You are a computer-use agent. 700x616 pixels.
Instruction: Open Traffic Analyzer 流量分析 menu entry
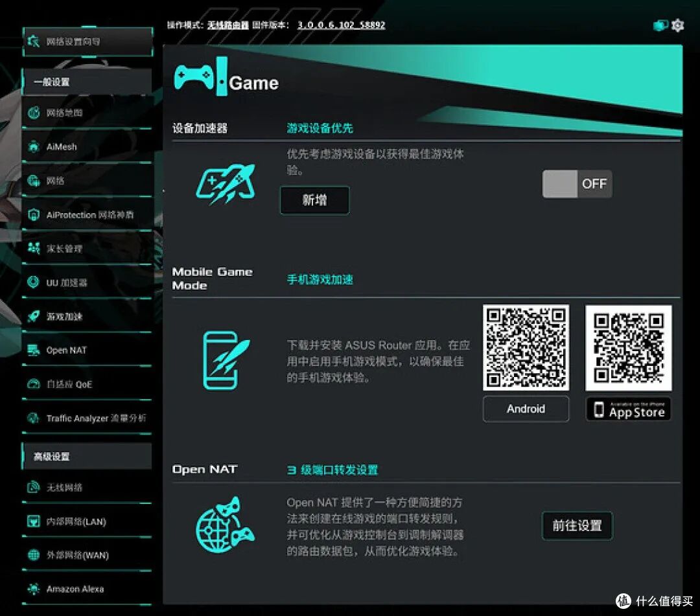click(x=87, y=418)
